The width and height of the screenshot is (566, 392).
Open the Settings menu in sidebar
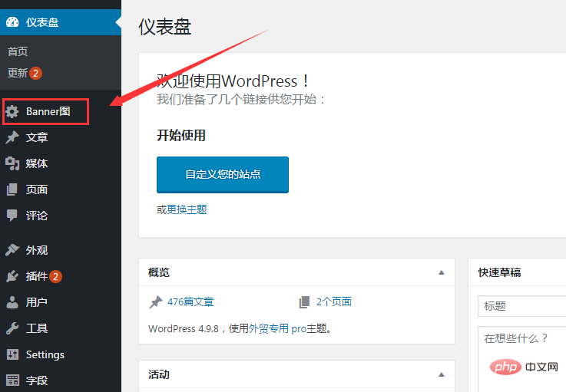click(45, 354)
